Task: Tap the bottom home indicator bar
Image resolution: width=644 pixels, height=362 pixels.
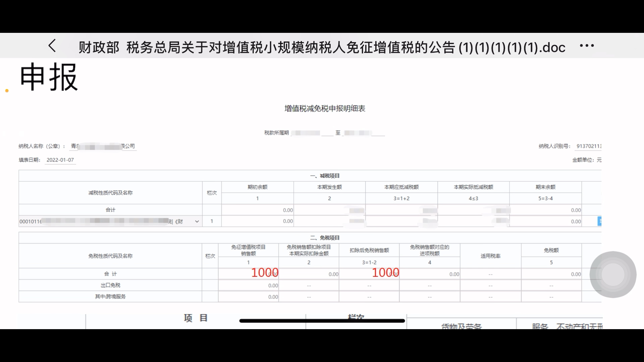Action: 322,321
